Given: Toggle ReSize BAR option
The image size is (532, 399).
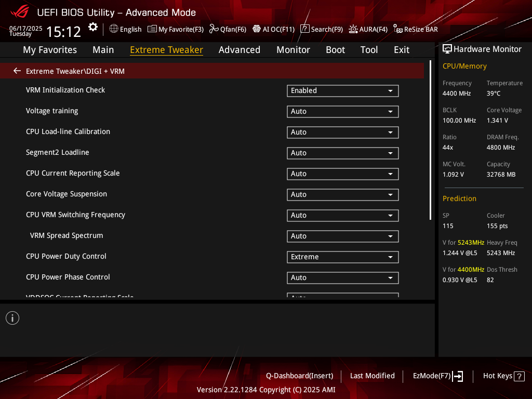Looking at the screenshot, I should (415, 29).
